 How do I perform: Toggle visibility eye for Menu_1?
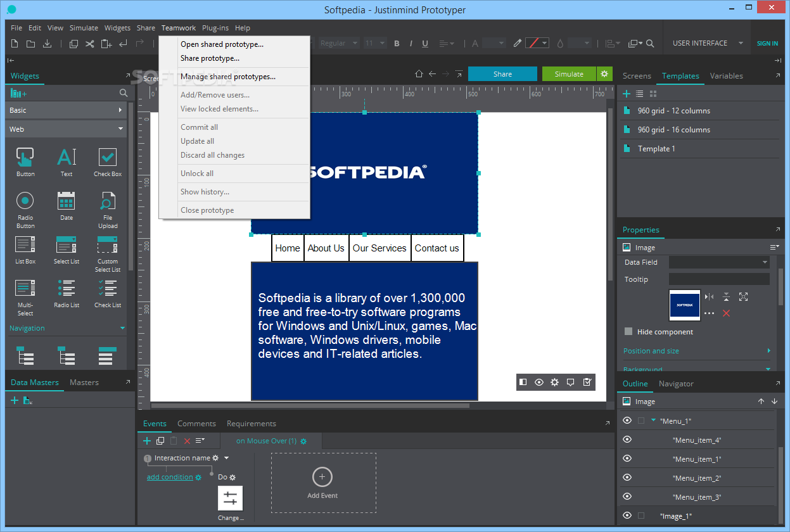627,421
